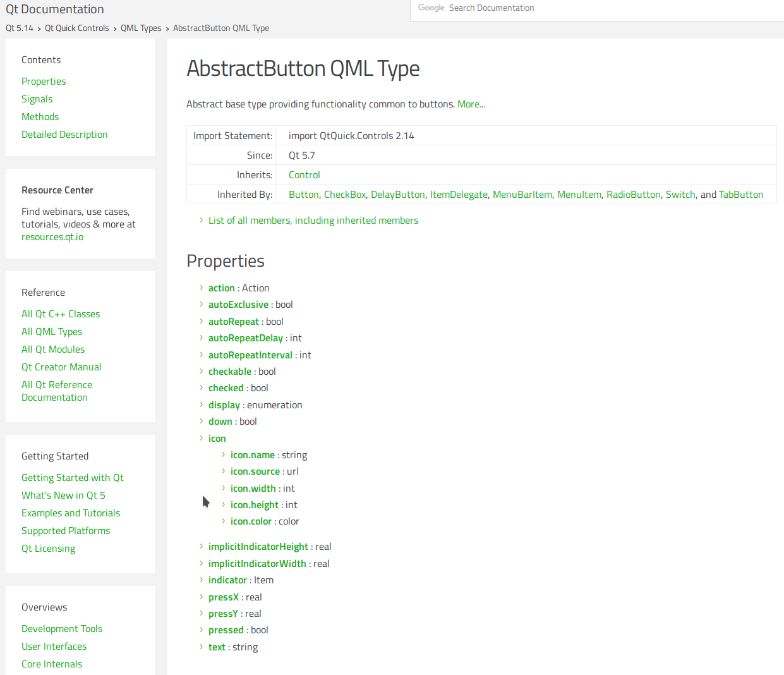Go to the icon.name property

253,455
